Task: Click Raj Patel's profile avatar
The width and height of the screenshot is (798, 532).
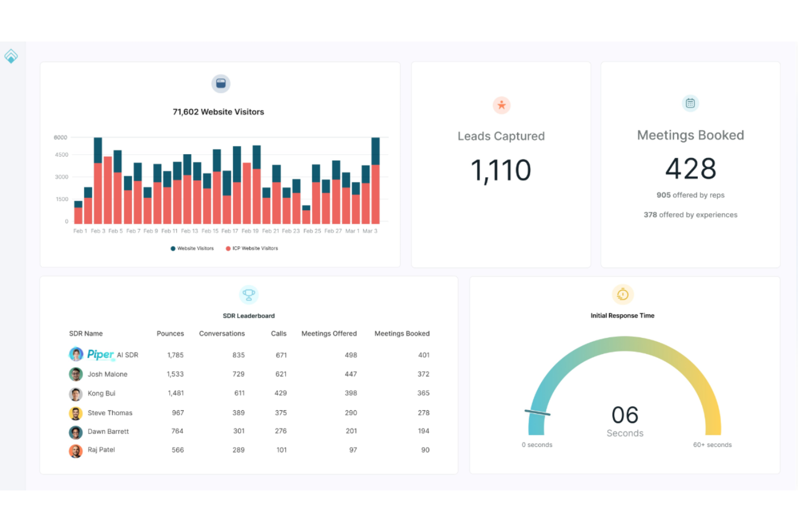Action: pos(75,451)
